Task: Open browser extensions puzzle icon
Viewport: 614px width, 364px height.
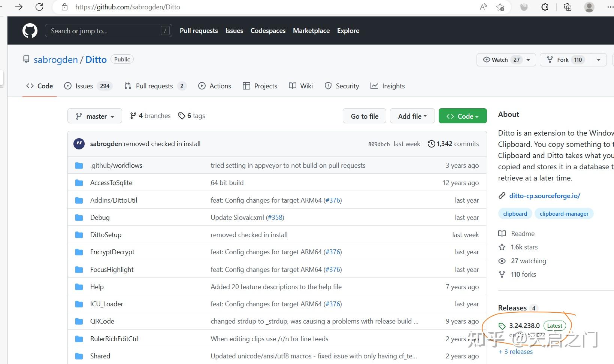Action: click(545, 7)
